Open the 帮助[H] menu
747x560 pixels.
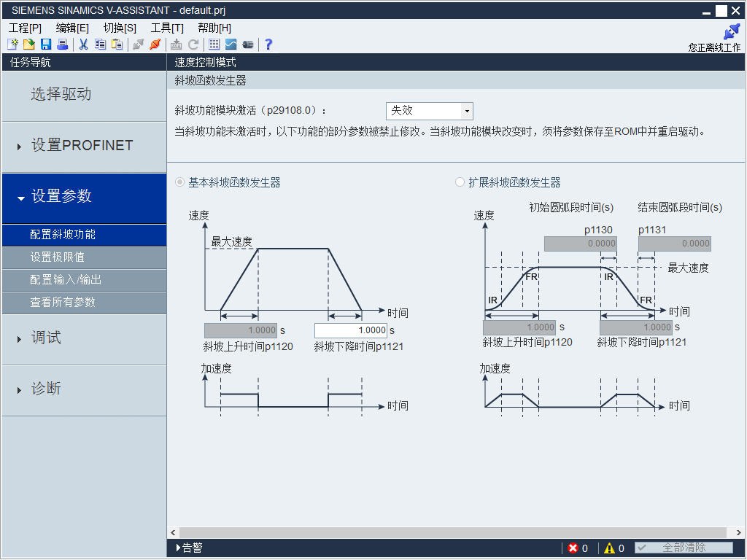click(x=215, y=28)
